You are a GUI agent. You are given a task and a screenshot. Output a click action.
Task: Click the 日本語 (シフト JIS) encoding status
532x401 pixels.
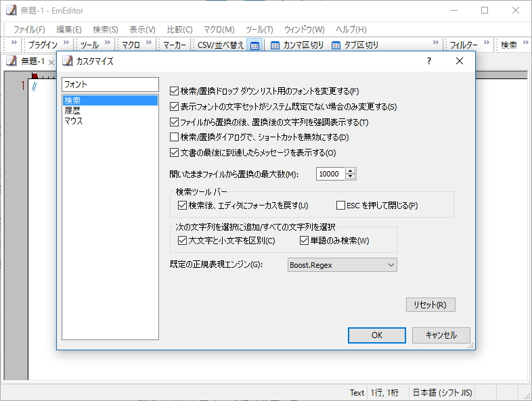coord(442,392)
